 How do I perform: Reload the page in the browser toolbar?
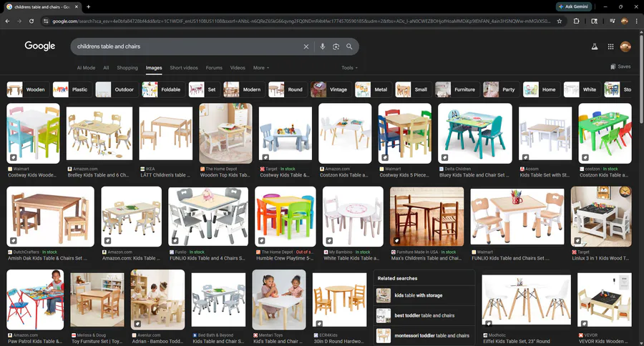click(31, 21)
